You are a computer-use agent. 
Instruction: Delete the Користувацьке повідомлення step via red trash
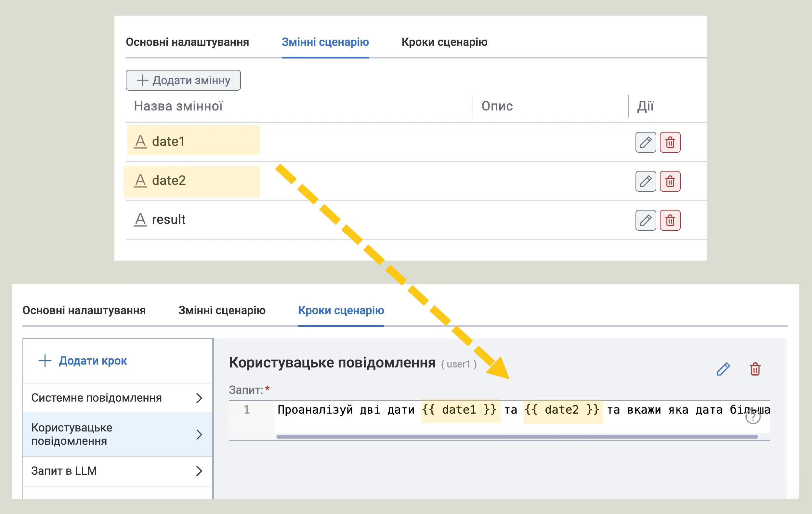point(755,369)
